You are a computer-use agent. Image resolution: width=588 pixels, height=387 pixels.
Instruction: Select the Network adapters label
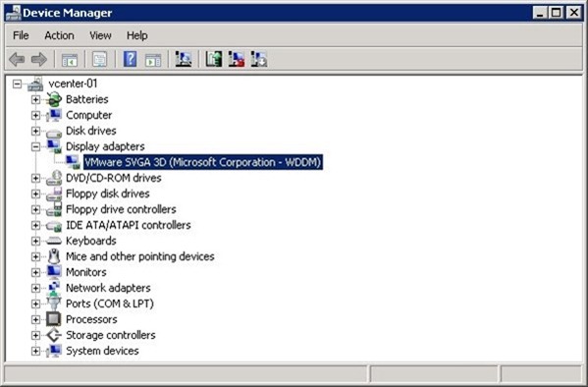(x=108, y=288)
